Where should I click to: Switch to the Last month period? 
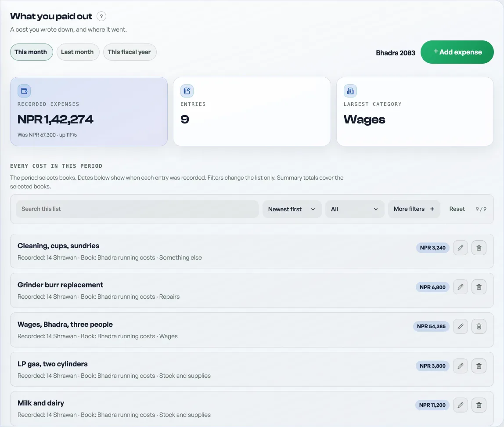pos(78,52)
